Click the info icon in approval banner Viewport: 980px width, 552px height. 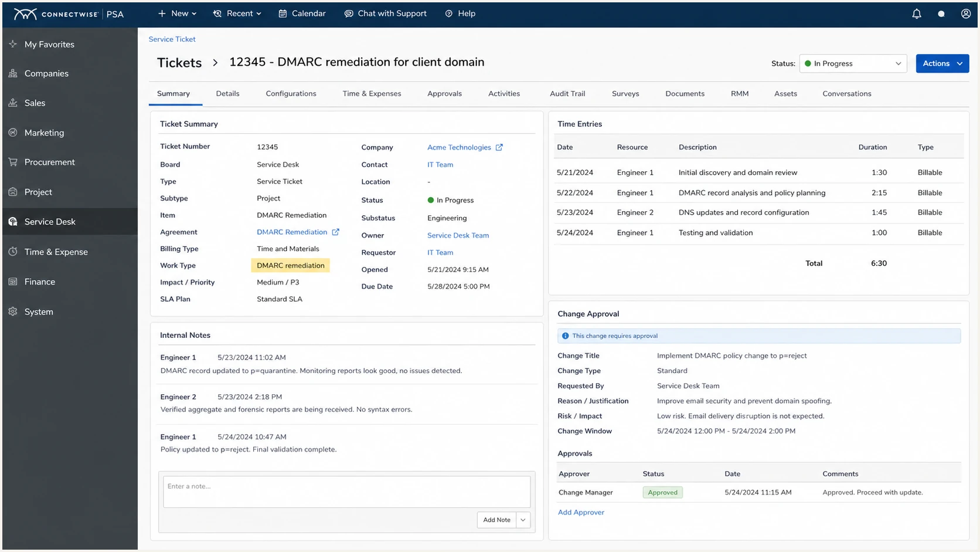[x=565, y=336]
